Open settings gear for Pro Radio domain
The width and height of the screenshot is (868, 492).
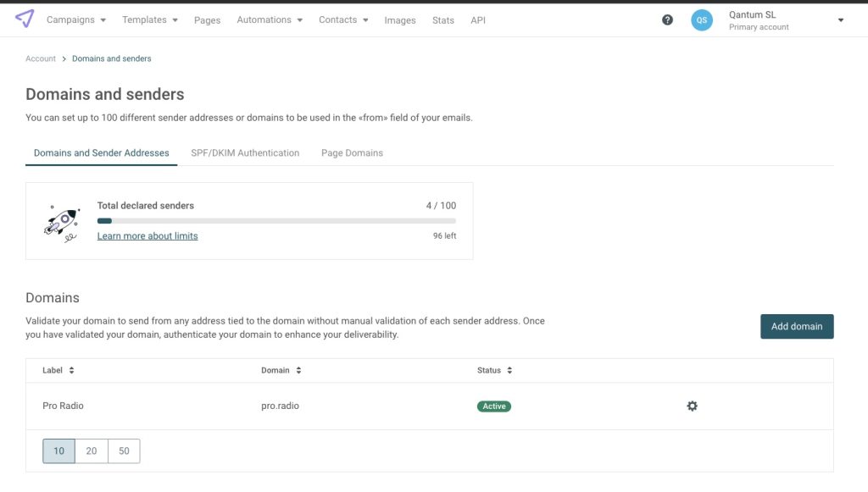pyautogui.click(x=692, y=406)
